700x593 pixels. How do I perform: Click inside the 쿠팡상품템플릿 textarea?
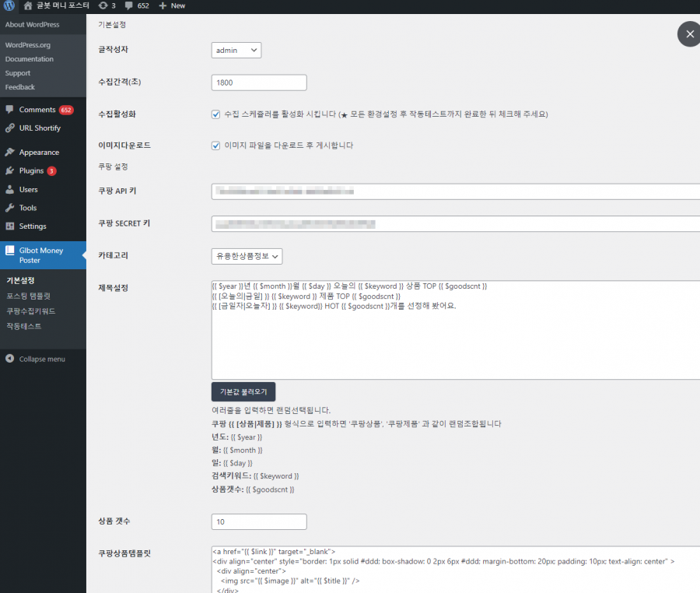point(456,570)
